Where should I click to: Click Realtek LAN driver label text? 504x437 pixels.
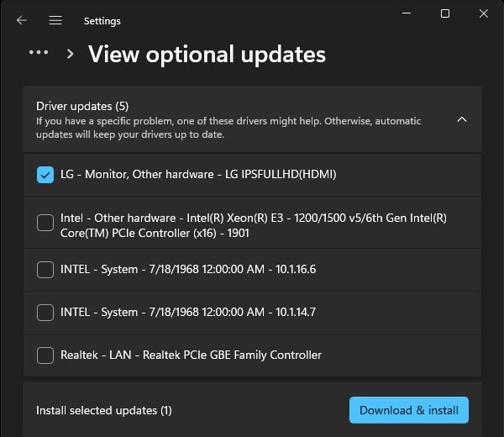point(191,355)
